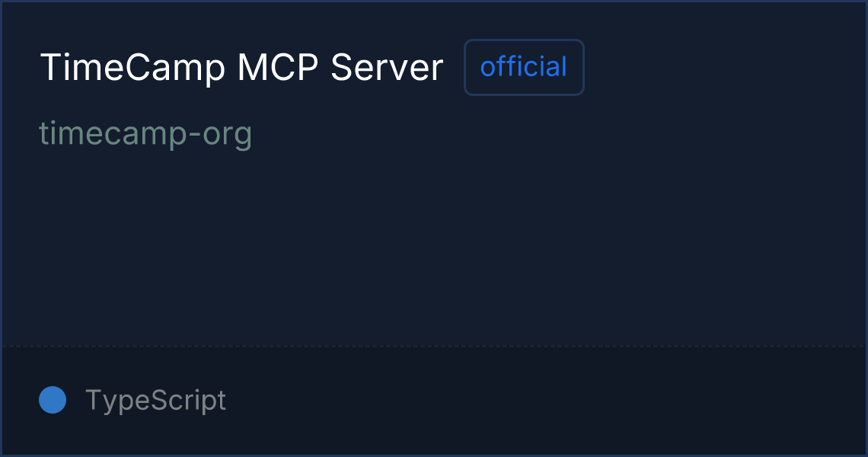
Task: Click the dashed divider above the footer
Action: 434,347
